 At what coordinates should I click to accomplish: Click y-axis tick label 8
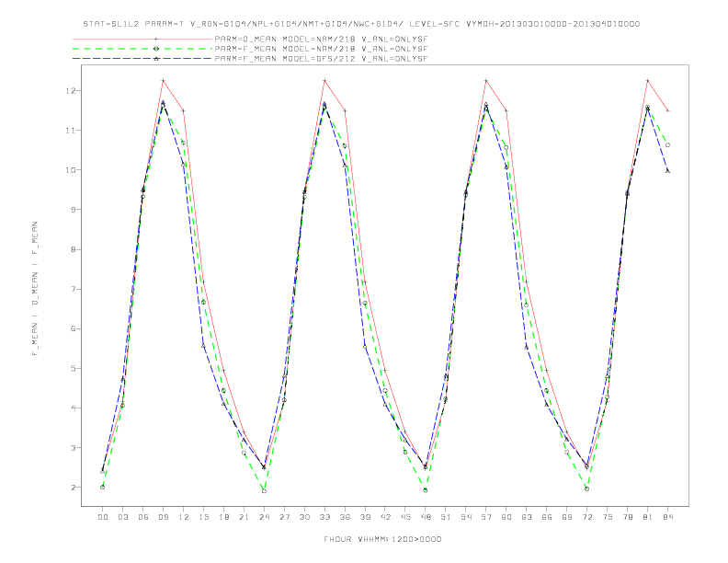coord(73,249)
